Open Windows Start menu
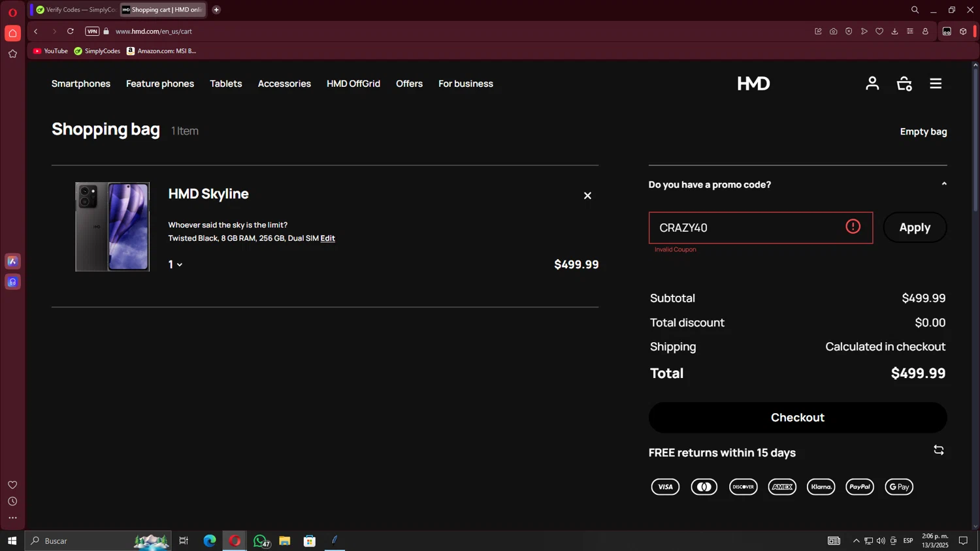 pos(12,541)
